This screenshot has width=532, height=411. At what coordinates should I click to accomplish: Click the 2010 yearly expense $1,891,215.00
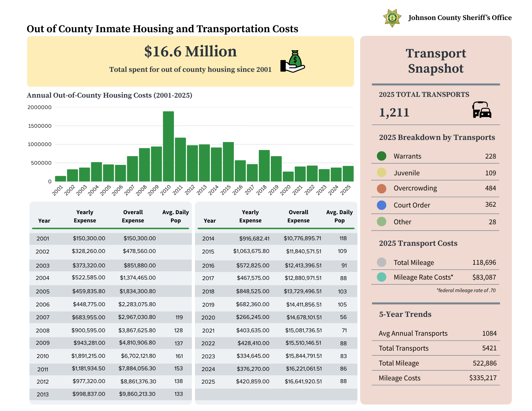coord(88,356)
